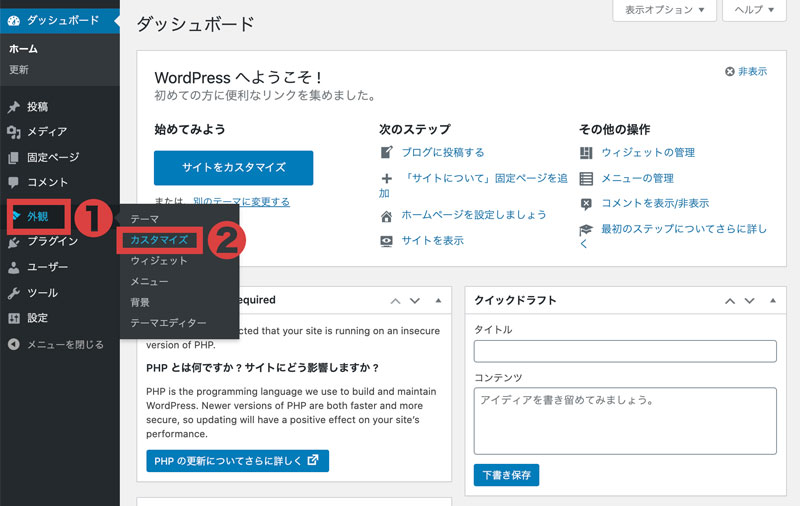Click the メニューを閉じる label
The image size is (800, 506).
[x=65, y=344]
